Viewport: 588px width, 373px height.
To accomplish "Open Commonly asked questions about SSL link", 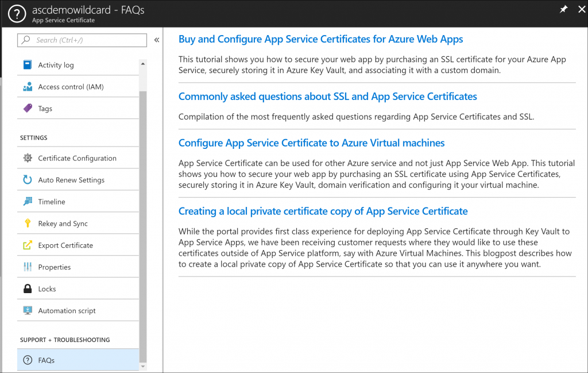I will 327,97.
